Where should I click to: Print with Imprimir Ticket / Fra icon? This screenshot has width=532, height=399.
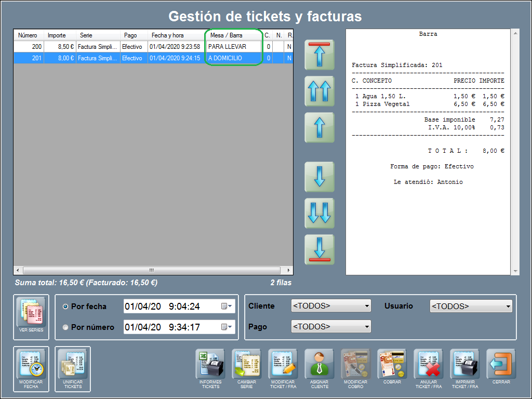pyautogui.click(x=465, y=364)
